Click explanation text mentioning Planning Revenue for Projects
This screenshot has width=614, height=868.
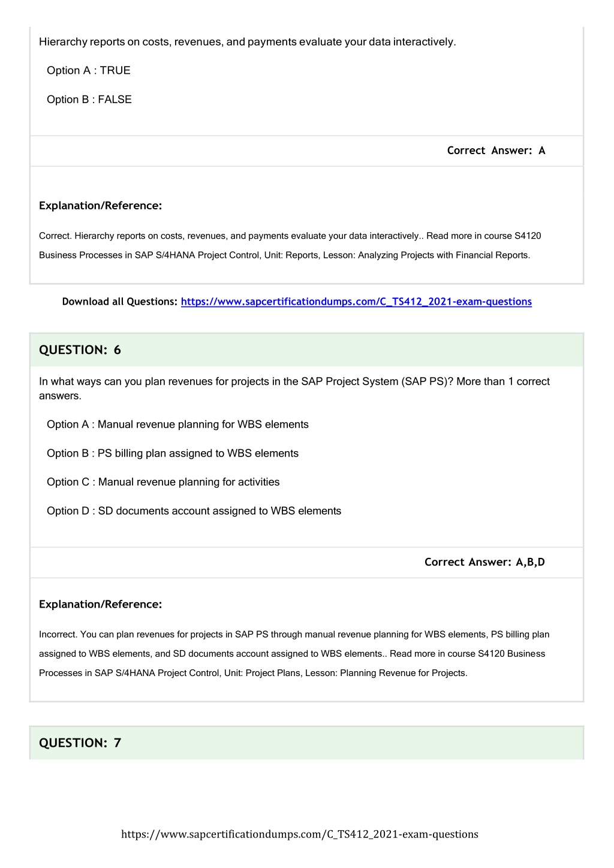[294, 654]
